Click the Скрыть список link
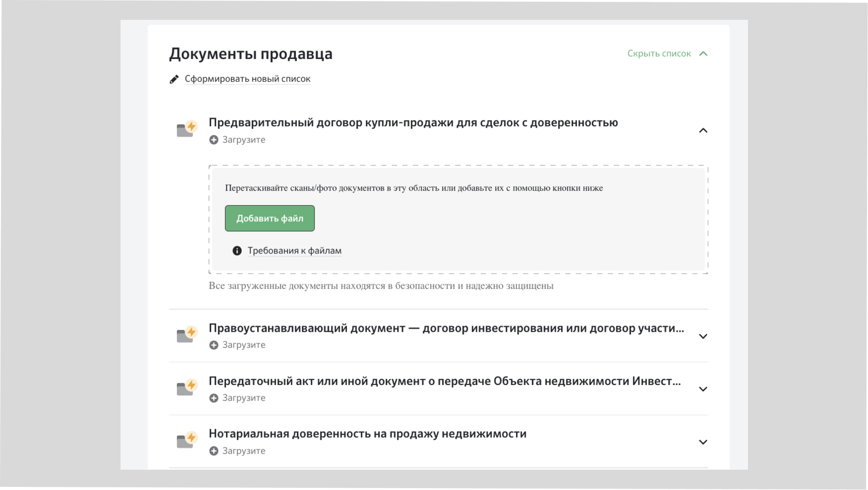The width and height of the screenshot is (868, 490). [659, 54]
